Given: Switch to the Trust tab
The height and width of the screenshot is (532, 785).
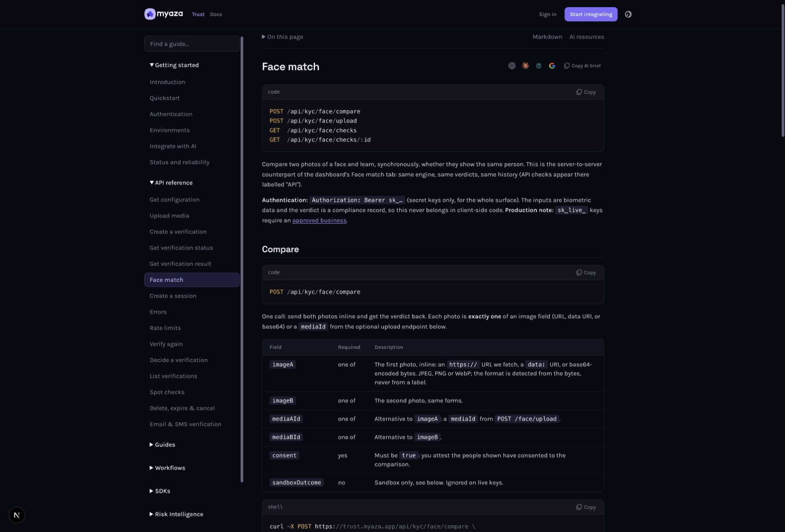Looking at the screenshot, I should pos(198,14).
